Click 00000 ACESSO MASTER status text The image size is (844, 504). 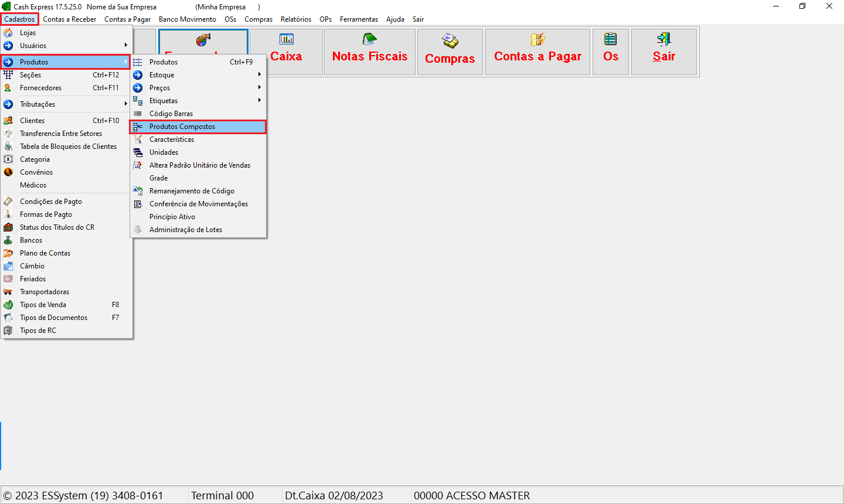click(x=472, y=496)
